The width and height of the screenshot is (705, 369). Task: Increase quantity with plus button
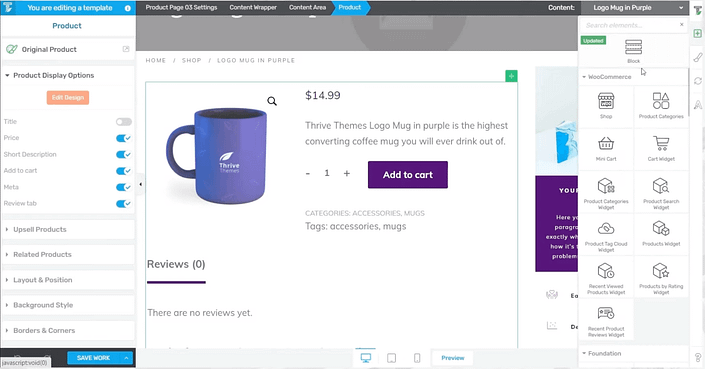pos(347,173)
